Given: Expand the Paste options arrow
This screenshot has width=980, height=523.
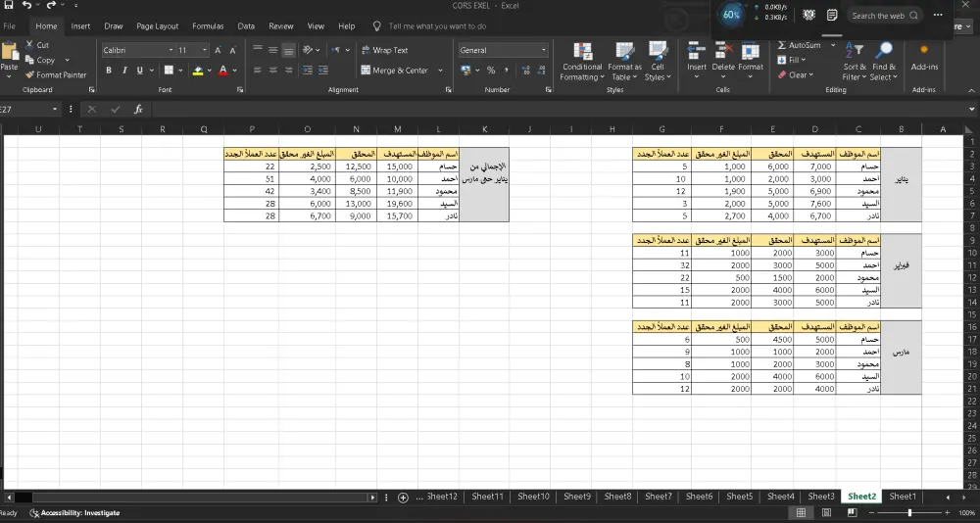Looking at the screenshot, I should pyautogui.click(x=10, y=76).
